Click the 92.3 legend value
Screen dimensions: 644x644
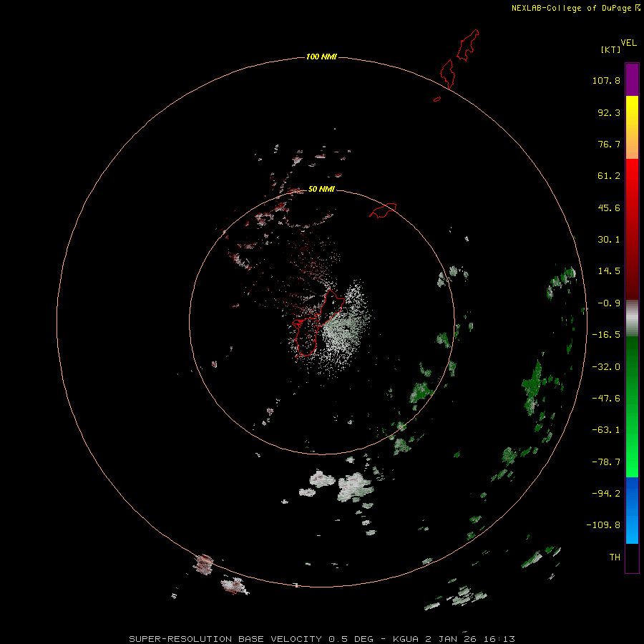tap(609, 112)
